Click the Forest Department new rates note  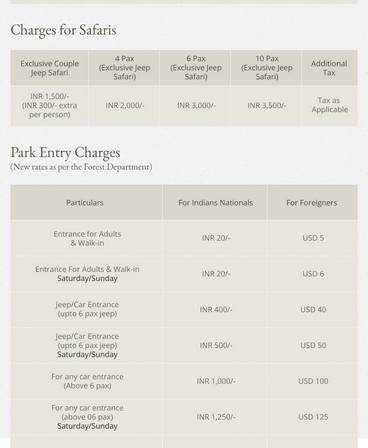coord(81,167)
